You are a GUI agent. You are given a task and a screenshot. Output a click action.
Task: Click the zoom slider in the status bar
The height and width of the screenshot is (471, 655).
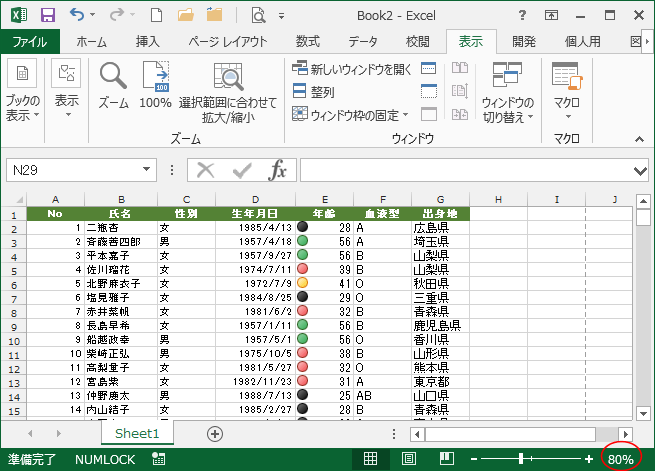point(521,459)
